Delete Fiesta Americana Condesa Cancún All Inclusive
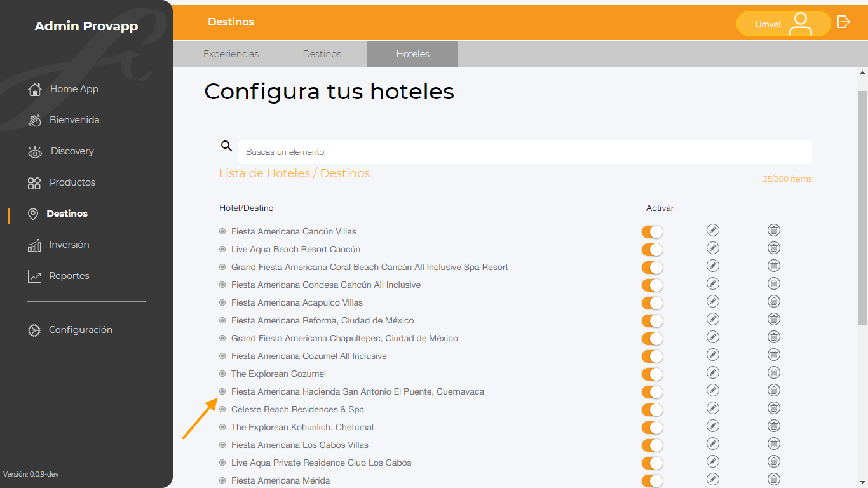The height and width of the screenshot is (488, 868). (x=774, y=283)
